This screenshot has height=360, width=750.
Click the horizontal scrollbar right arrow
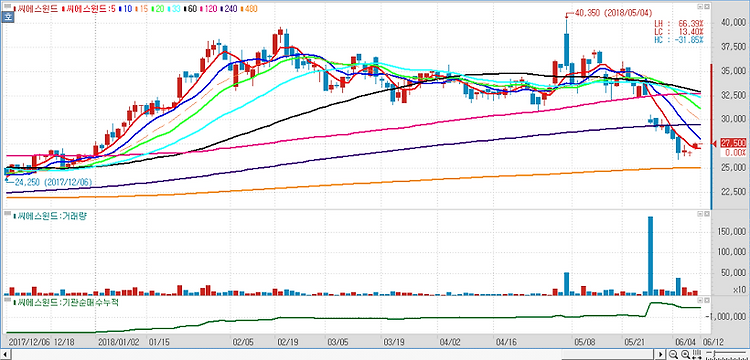[662, 354]
